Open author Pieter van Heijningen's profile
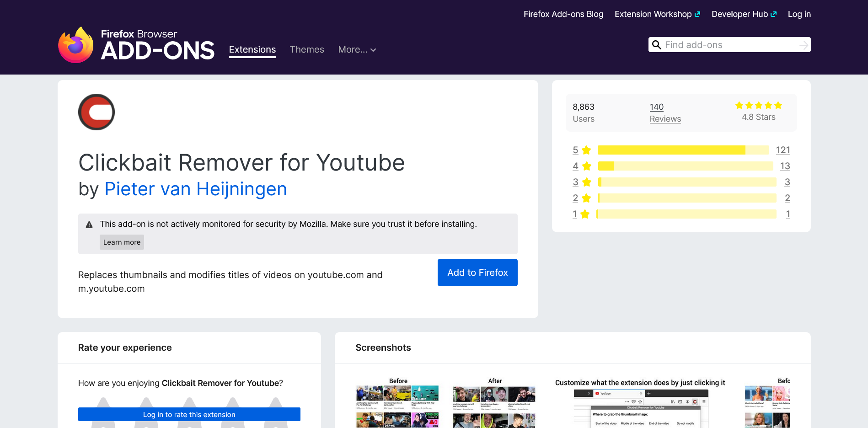 click(x=196, y=189)
